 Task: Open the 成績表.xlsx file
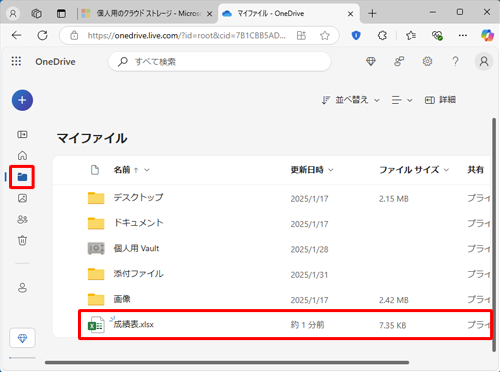tap(133, 324)
